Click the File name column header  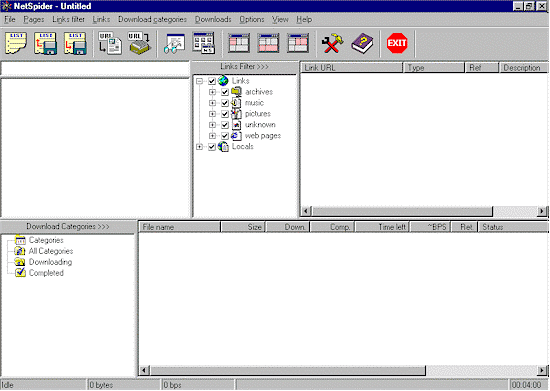point(180,227)
